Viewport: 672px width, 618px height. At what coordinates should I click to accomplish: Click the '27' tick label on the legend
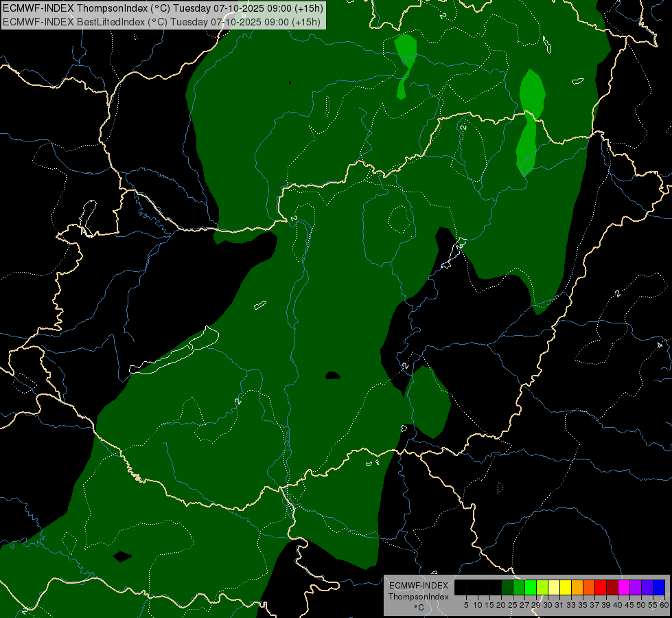[524, 605]
